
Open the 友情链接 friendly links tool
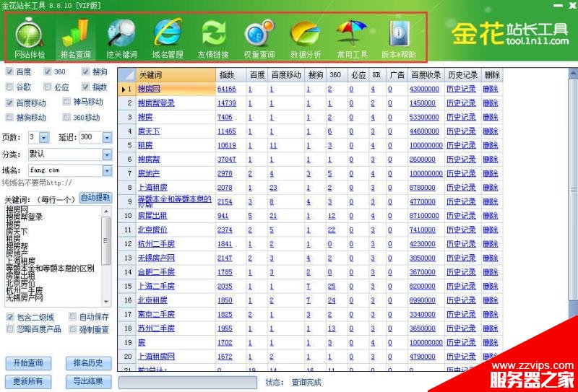[214, 38]
